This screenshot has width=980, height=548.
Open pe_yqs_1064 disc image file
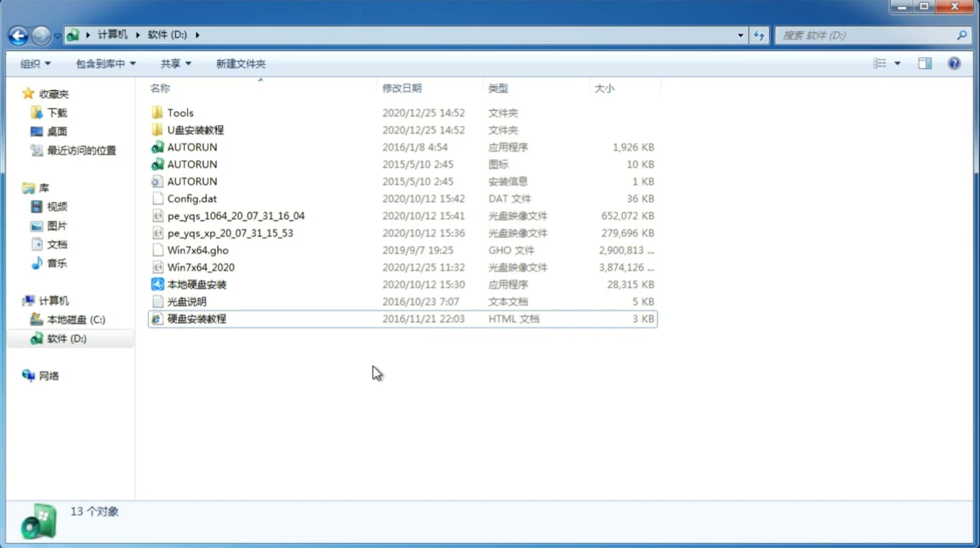coord(236,216)
